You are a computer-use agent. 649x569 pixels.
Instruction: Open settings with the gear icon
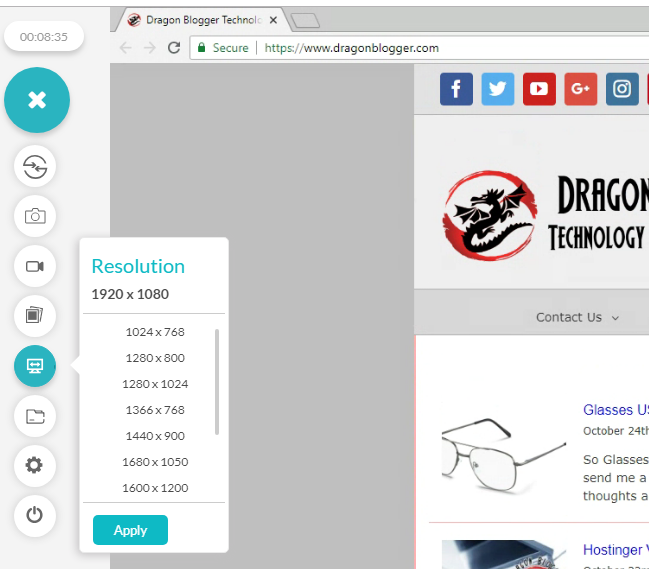[35, 466]
